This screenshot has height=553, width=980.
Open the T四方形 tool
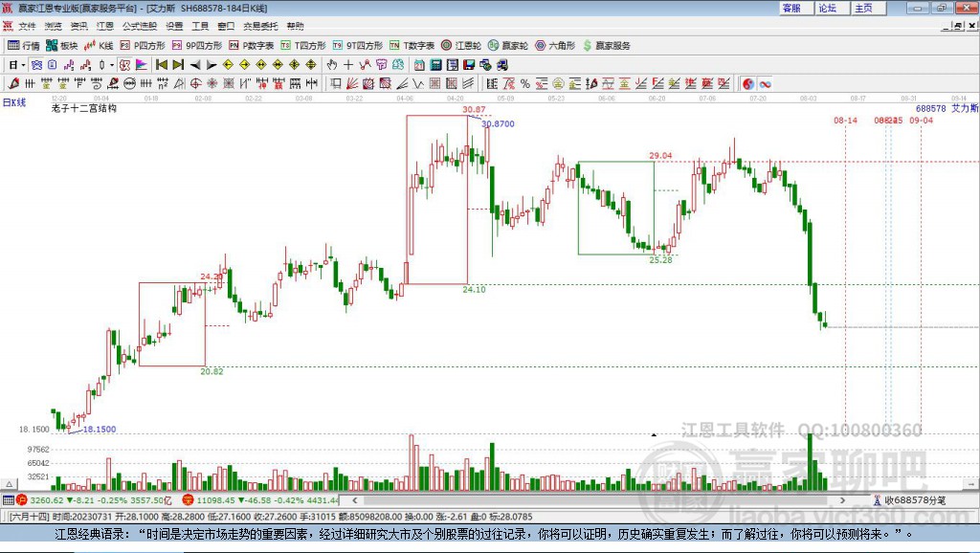click(303, 46)
